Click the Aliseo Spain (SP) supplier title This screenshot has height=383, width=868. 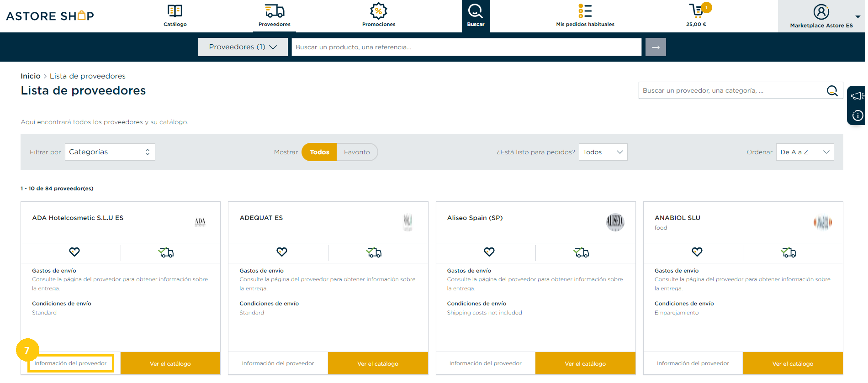475,218
